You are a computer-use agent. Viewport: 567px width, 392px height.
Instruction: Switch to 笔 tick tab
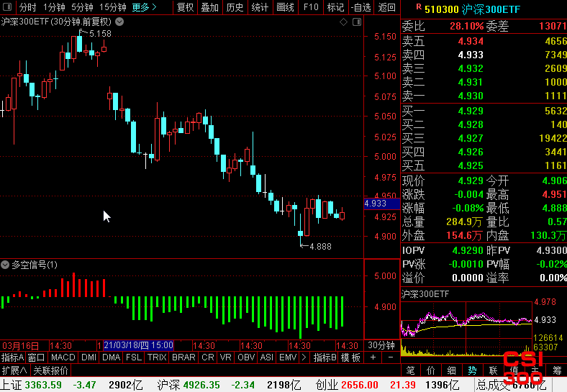410,370
